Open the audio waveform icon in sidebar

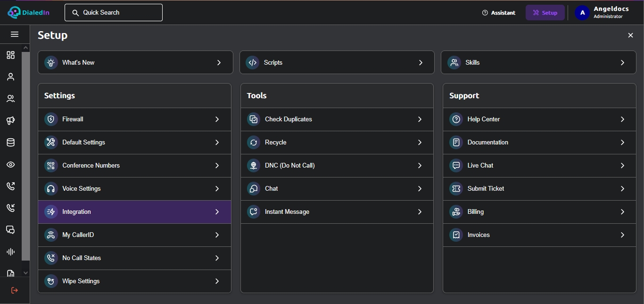pyautogui.click(x=10, y=252)
